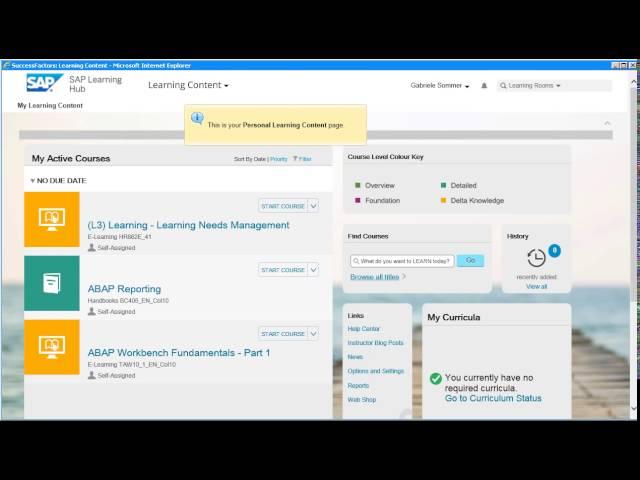The height and width of the screenshot is (480, 640).
Task: Start the ABAP Reporting course
Action: coord(283,270)
